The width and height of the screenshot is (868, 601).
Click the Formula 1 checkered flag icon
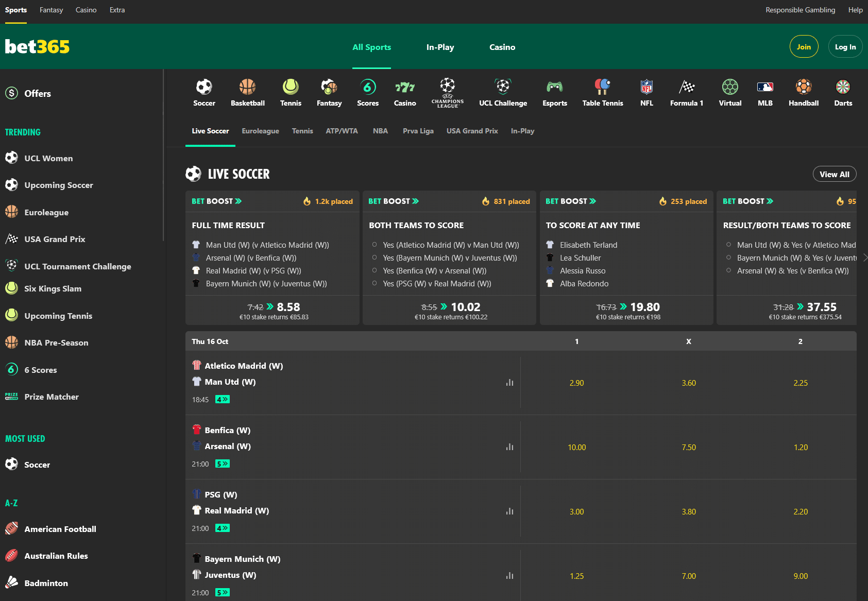(x=686, y=87)
